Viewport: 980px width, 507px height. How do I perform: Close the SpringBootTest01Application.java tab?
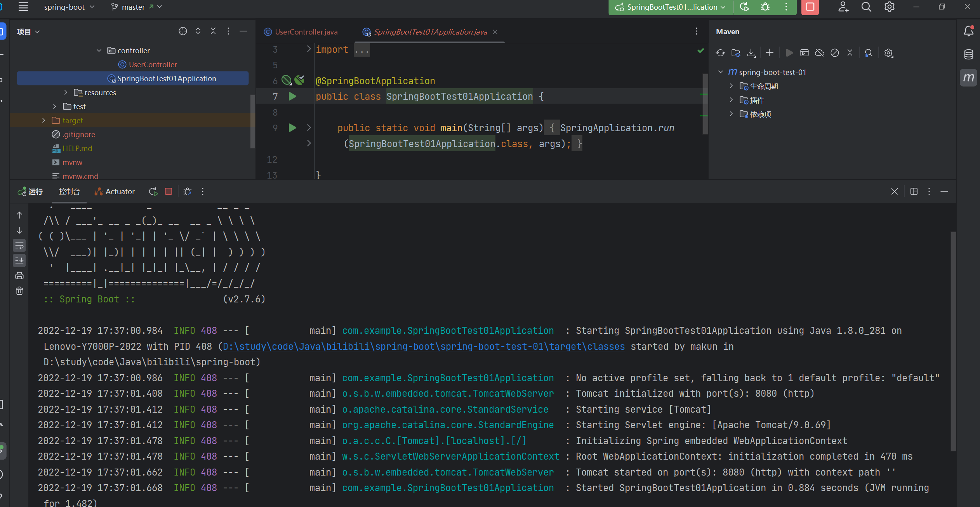pos(495,32)
